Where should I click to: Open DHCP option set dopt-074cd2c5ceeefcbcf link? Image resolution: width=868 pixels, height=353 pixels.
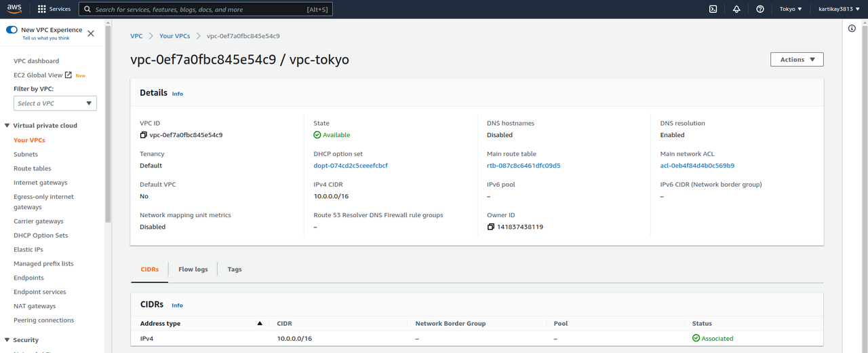tap(351, 166)
